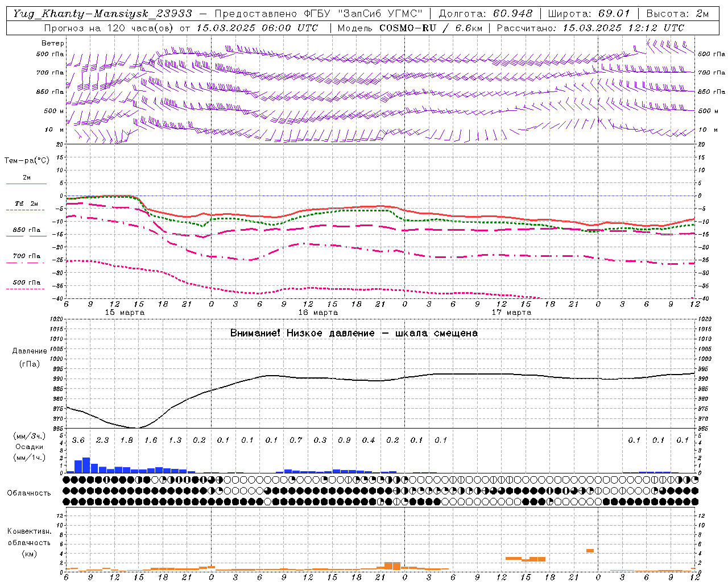Viewport: 728px width, 582px height.
Task: Select the Td 2м legend entry
Action: 26,203
